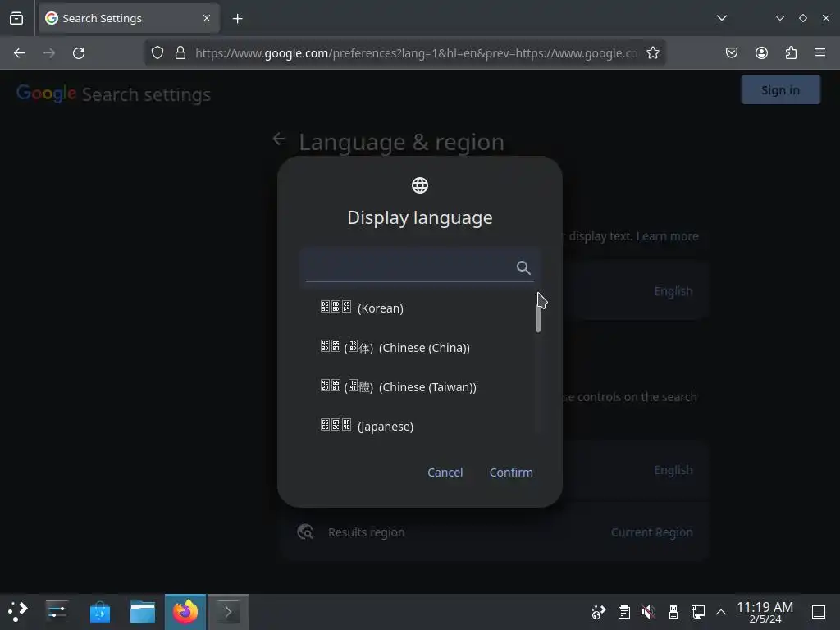Open Dolphin file manager from taskbar
The width and height of the screenshot is (840, 630).
pos(143,612)
